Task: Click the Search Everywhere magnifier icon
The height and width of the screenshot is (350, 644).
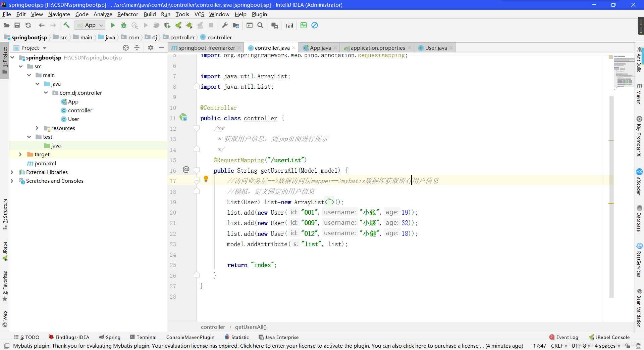Action: [260, 25]
